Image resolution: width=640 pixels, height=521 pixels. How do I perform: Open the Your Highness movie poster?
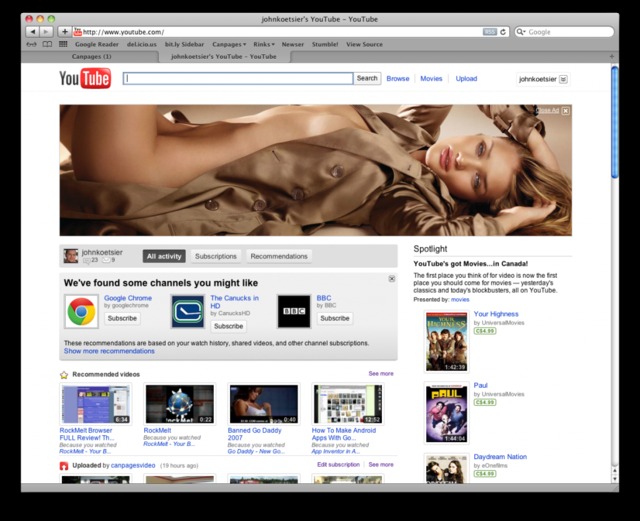[x=447, y=341]
